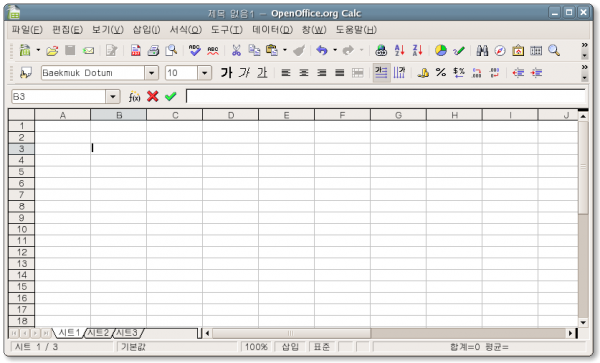Center cell text horizontally

304,73
